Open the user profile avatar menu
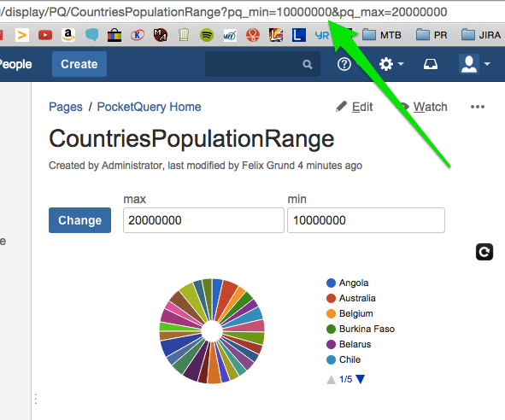505x420 pixels. [x=474, y=64]
